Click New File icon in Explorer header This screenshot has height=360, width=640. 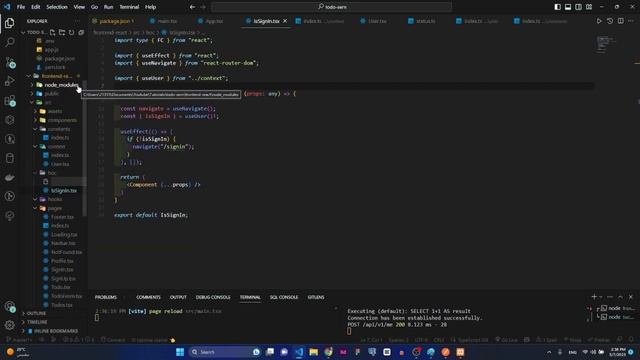[53, 32]
